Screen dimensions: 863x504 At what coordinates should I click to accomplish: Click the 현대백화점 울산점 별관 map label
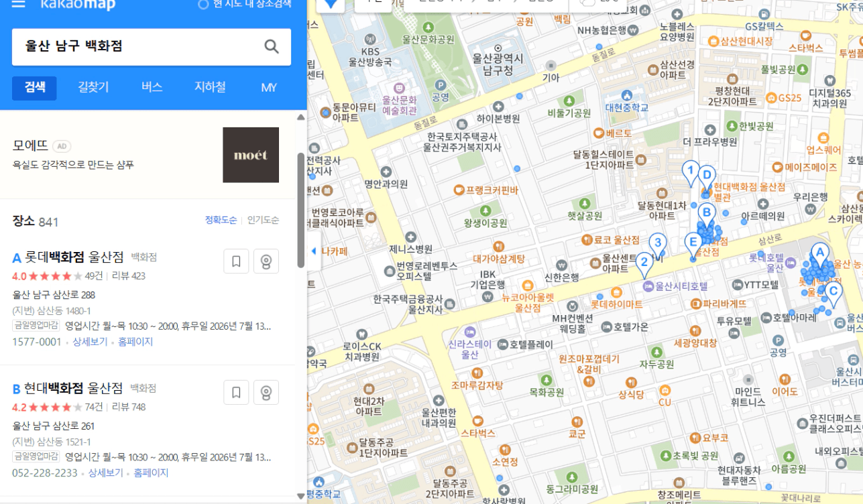[x=749, y=192]
